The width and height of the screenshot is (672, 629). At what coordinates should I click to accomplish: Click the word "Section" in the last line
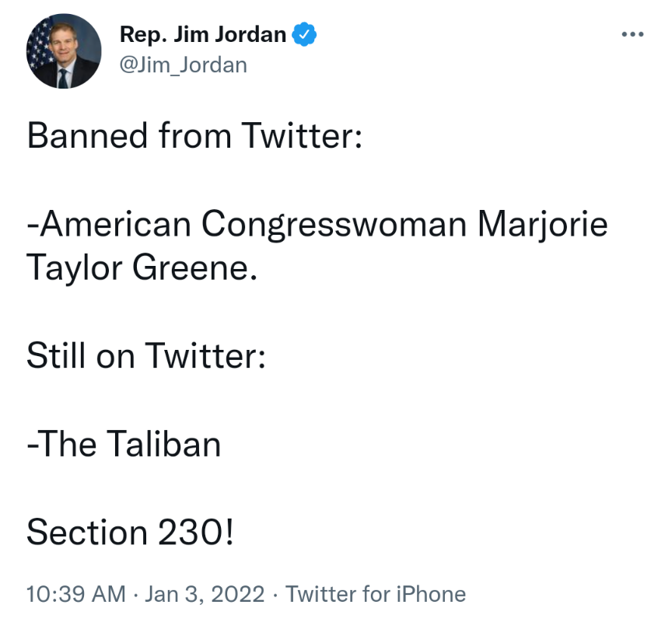point(87,533)
